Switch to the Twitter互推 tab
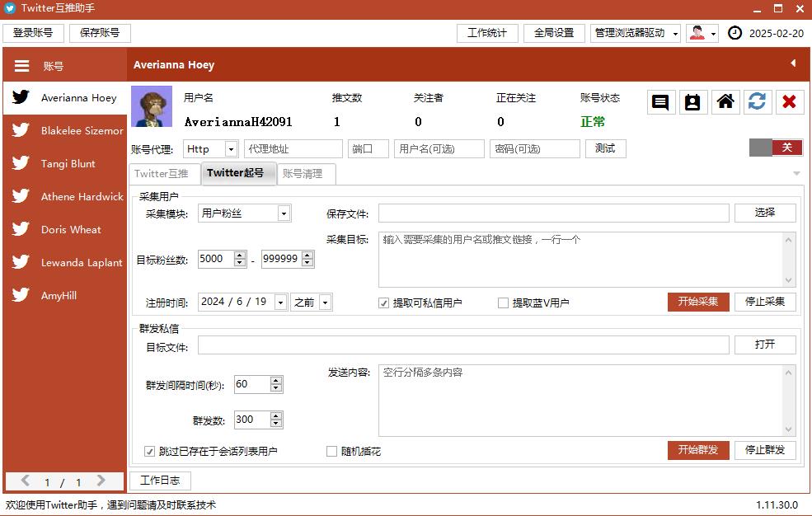Viewport: 812px width, 516px height. 164,174
